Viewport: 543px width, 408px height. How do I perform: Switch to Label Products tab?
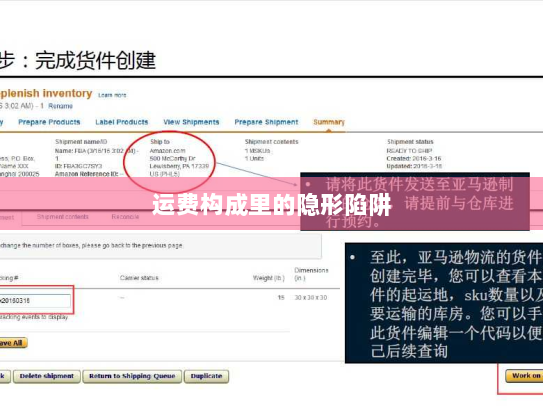click(122, 122)
